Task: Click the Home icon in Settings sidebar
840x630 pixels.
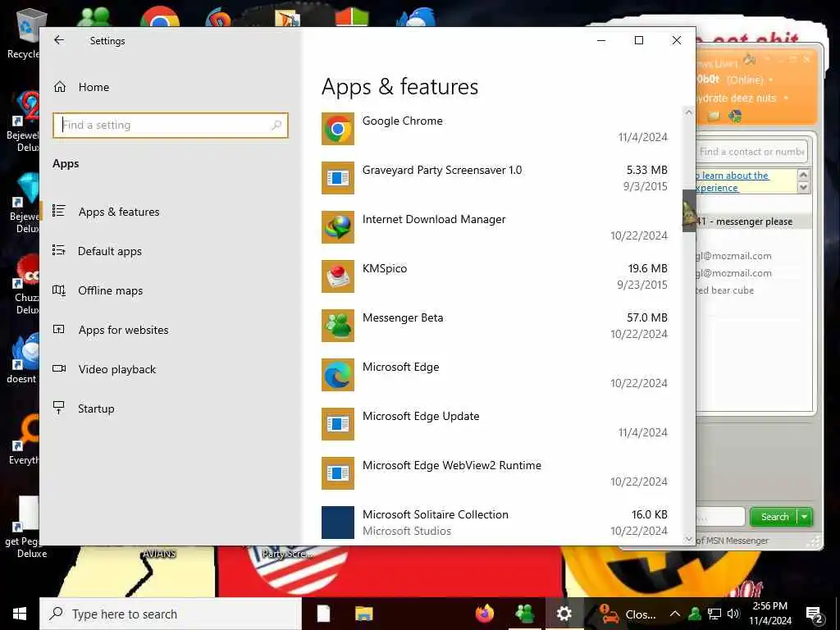Action: [59, 87]
